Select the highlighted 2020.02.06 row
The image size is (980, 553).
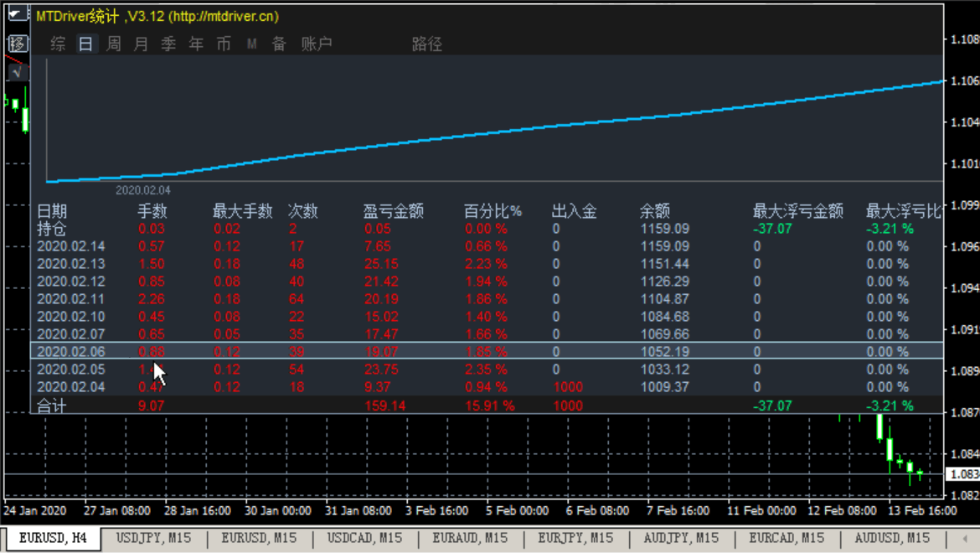[487, 350]
